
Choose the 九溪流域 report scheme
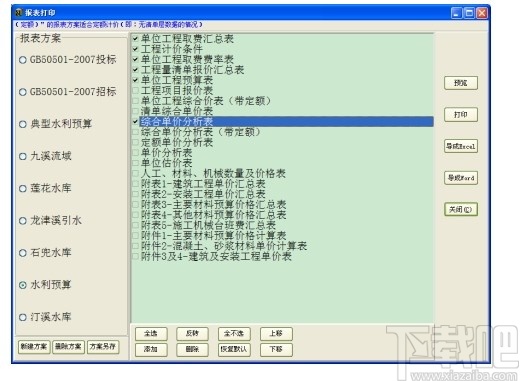click(x=23, y=156)
